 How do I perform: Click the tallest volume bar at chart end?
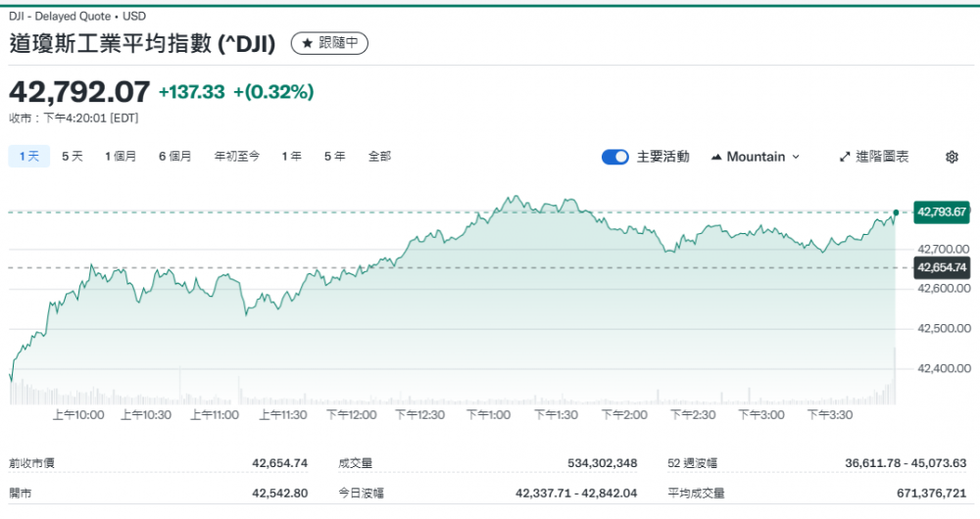(x=895, y=377)
